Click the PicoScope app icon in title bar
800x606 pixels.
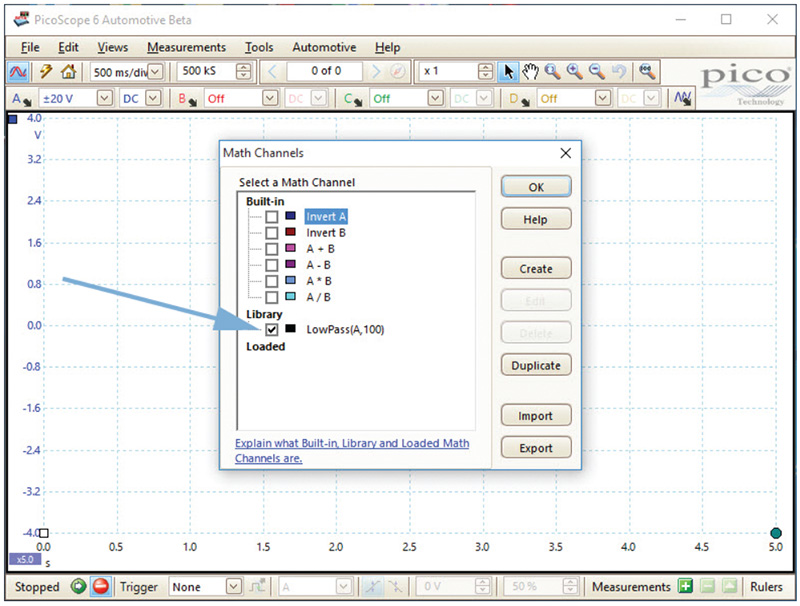[21, 20]
